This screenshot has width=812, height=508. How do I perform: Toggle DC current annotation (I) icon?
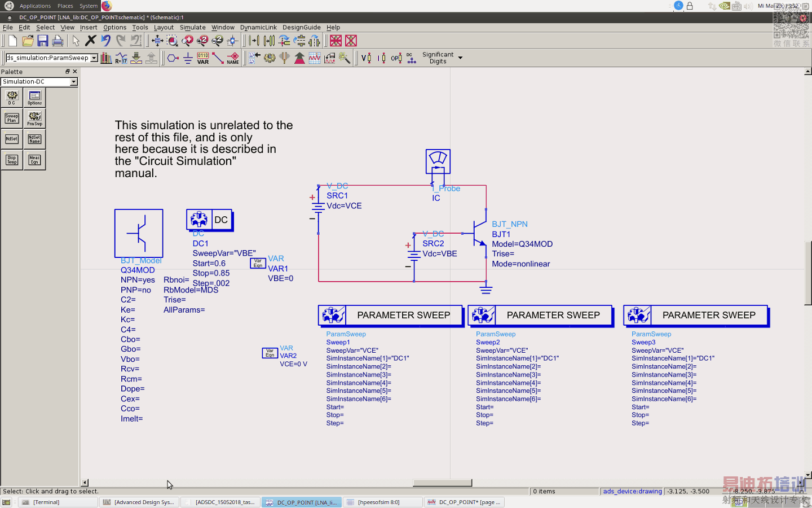(382, 58)
